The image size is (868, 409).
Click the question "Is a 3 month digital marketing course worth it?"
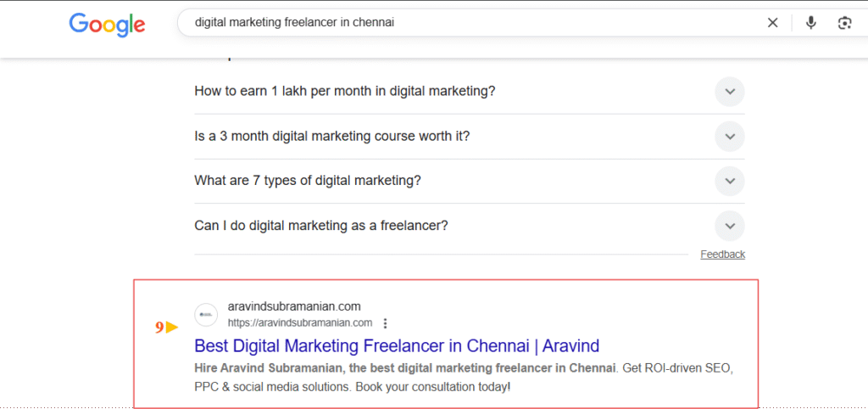[331, 136]
